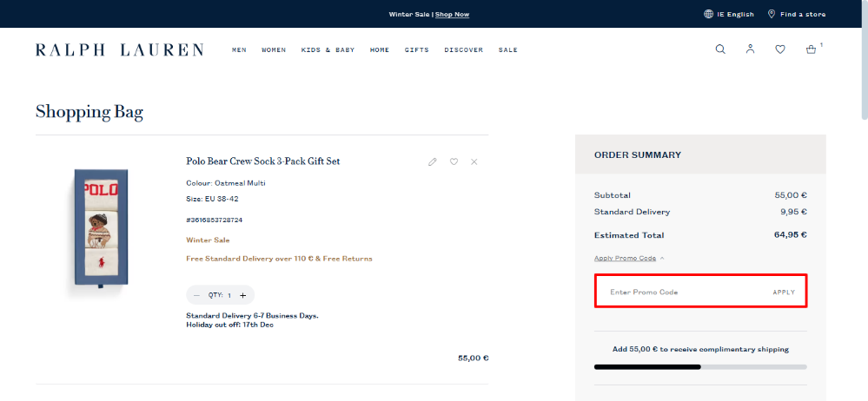This screenshot has height=401, width=868.
Task: Open the account profile icon
Action: pos(750,49)
